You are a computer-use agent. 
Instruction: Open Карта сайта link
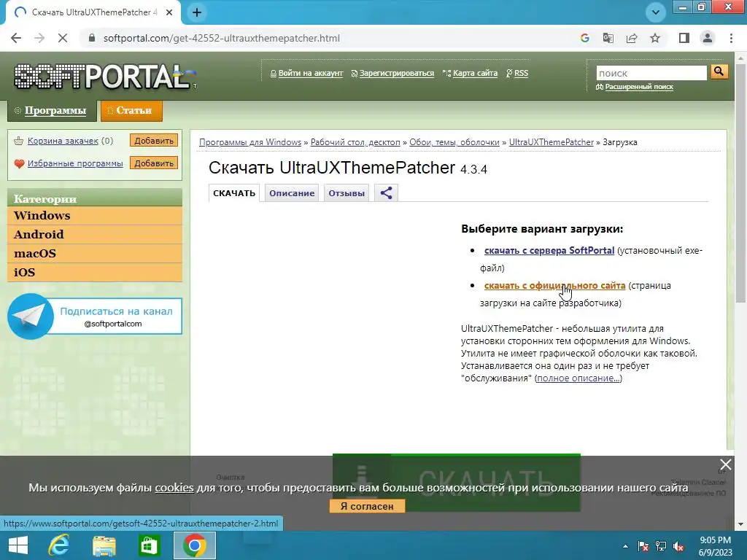pyautogui.click(x=475, y=74)
